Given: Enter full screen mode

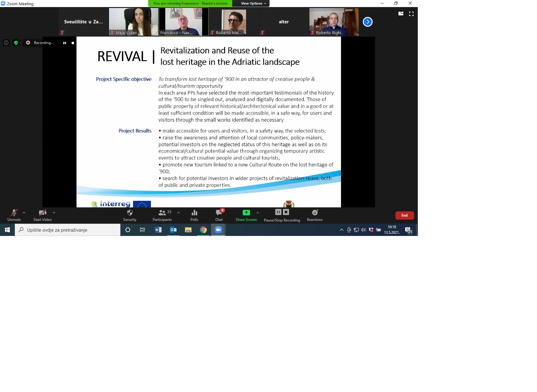Looking at the screenshot, I should tap(411, 14).
